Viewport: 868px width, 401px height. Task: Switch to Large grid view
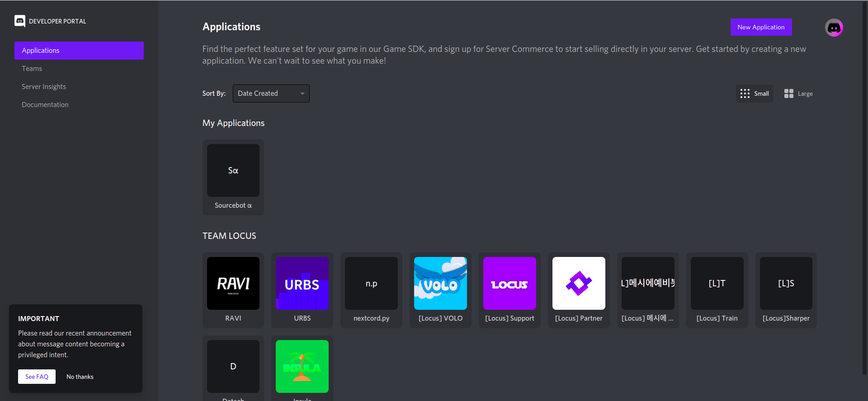pos(798,93)
